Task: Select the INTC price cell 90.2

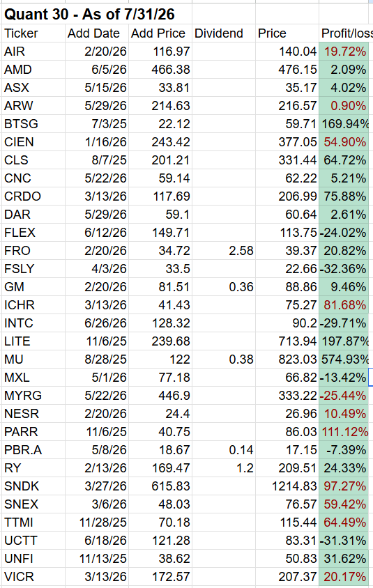Action: tap(287, 323)
